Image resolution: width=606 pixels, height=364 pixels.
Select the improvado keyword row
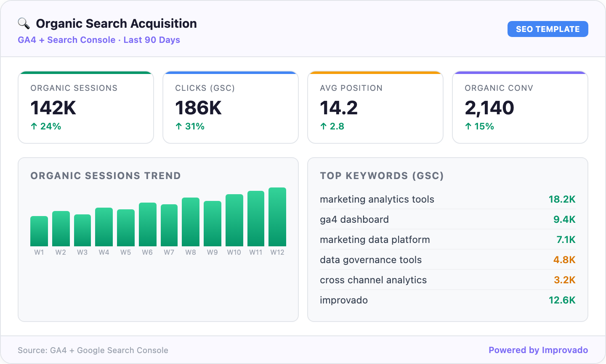pos(344,300)
